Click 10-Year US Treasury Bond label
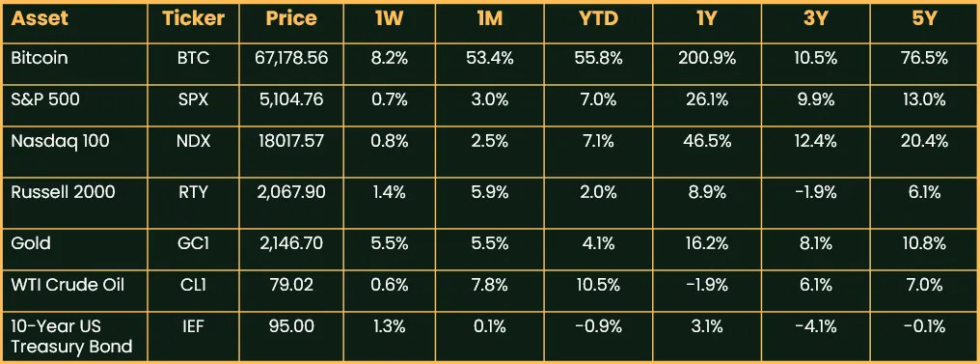The height and width of the screenshot is (364, 980). (71, 336)
